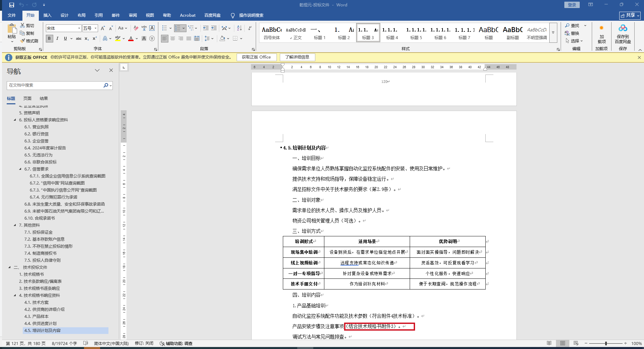Click the 获取正版 Office button
644x349 pixels.
pyautogui.click(x=256, y=57)
